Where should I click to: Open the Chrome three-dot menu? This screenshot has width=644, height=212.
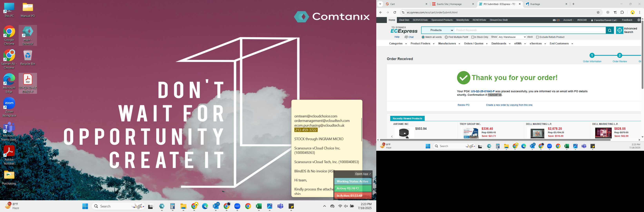pos(639,12)
